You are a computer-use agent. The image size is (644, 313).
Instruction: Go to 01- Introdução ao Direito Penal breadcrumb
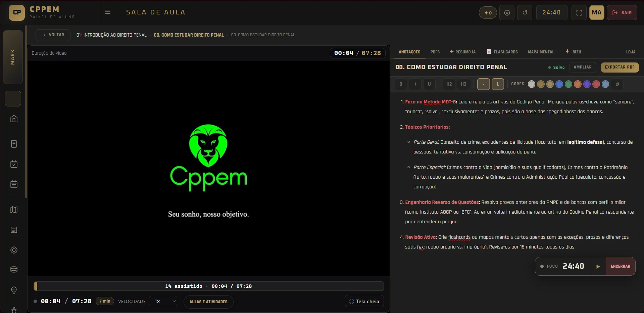111,35
